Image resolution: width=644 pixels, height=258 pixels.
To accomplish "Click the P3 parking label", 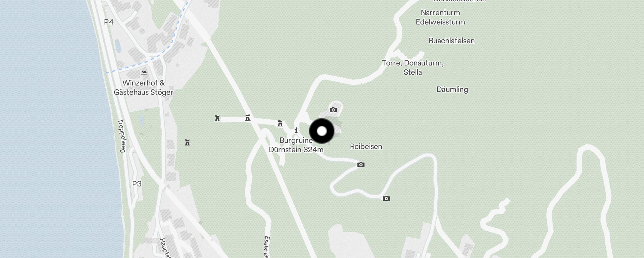I will tap(137, 184).
